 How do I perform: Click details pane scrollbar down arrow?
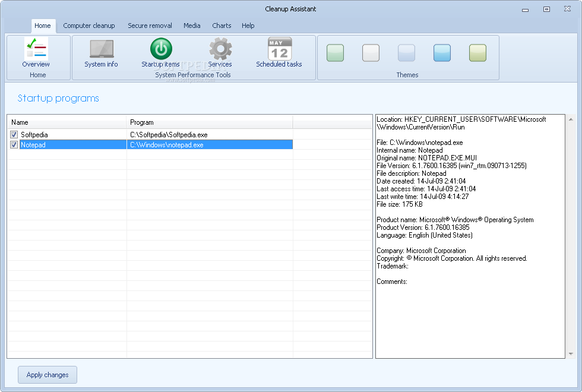pos(571,354)
